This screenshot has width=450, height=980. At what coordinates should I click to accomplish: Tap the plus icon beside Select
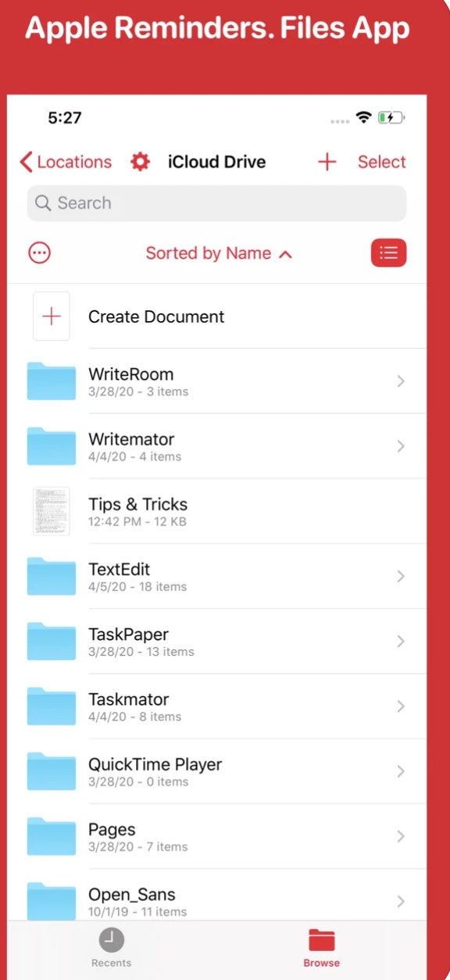[327, 162]
